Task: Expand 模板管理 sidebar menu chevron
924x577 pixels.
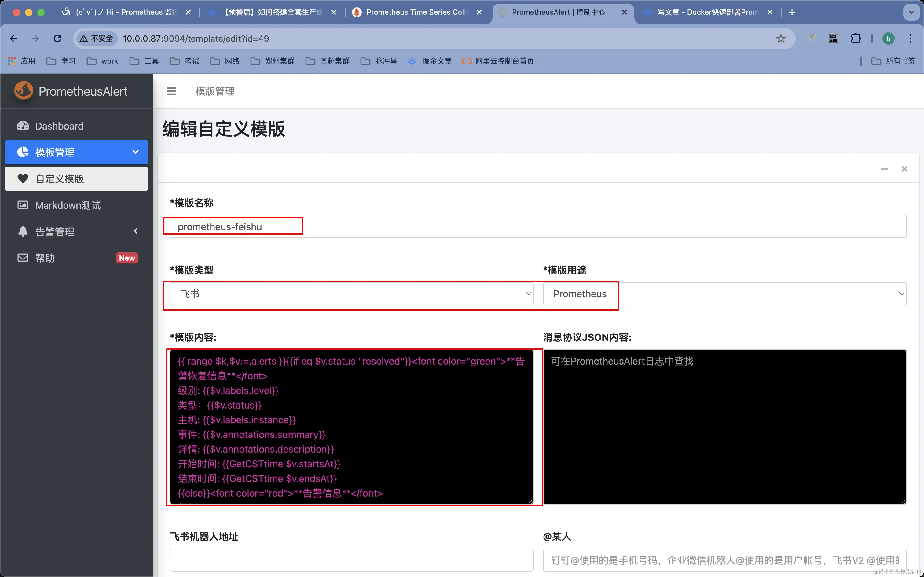Action: pos(135,152)
